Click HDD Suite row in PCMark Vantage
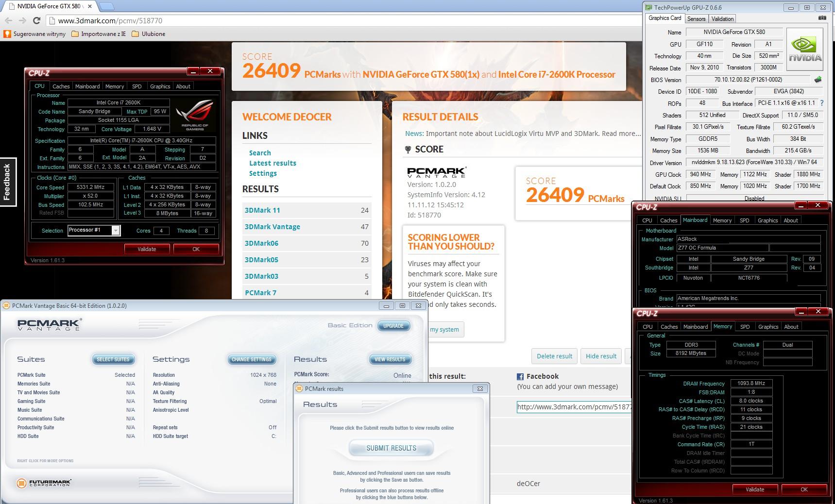835x504 pixels. tap(76, 436)
